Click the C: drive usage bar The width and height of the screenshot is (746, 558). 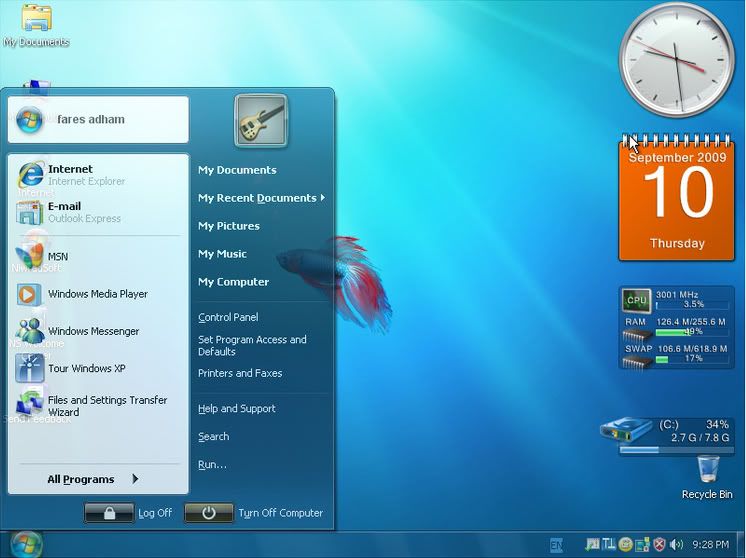point(675,450)
